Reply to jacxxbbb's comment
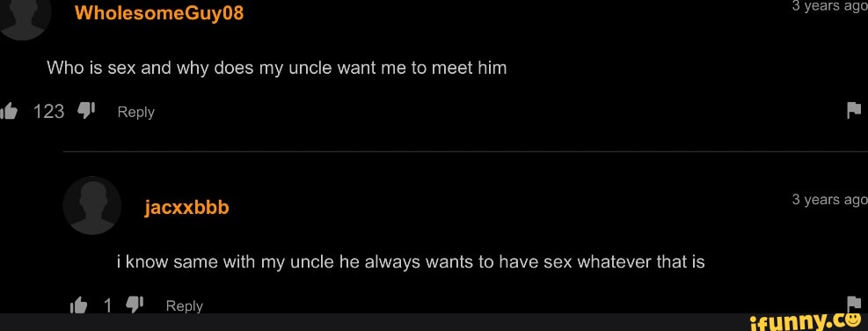The image size is (868, 331). coord(185,306)
